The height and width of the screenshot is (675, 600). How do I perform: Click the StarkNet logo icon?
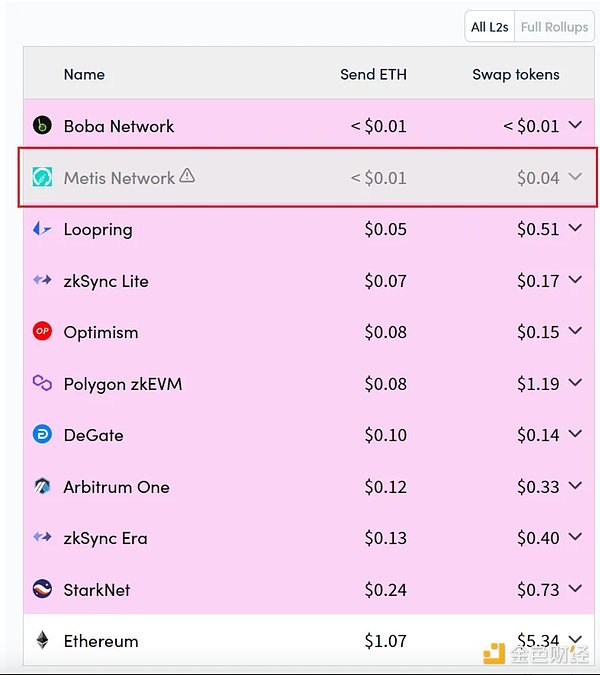(x=42, y=590)
